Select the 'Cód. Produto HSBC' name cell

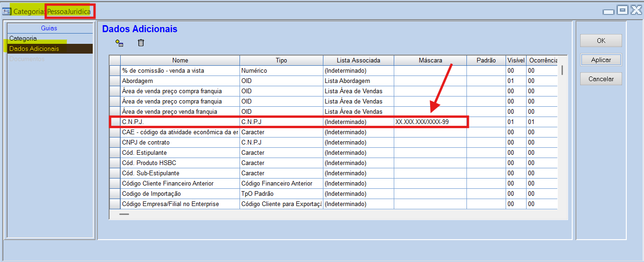(x=180, y=163)
